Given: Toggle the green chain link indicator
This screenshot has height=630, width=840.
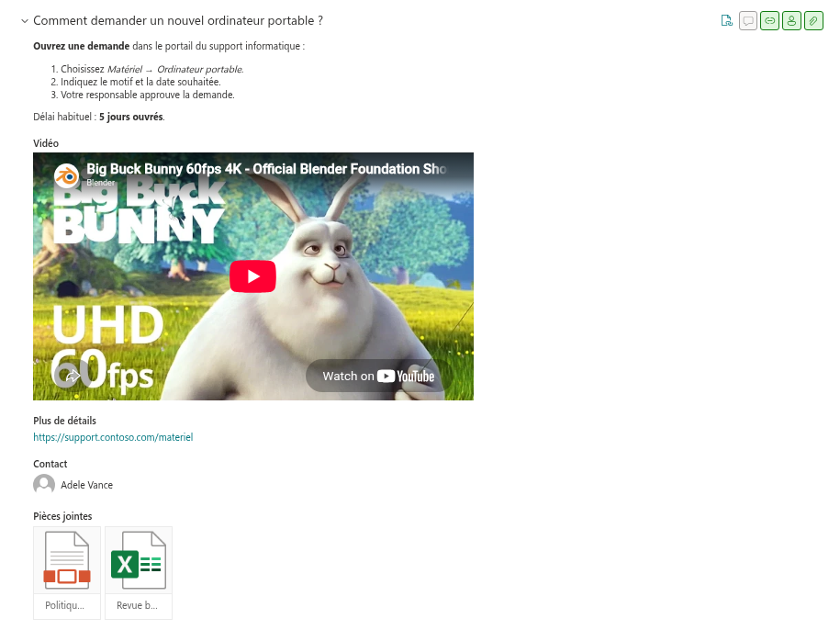Looking at the screenshot, I should (770, 21).
